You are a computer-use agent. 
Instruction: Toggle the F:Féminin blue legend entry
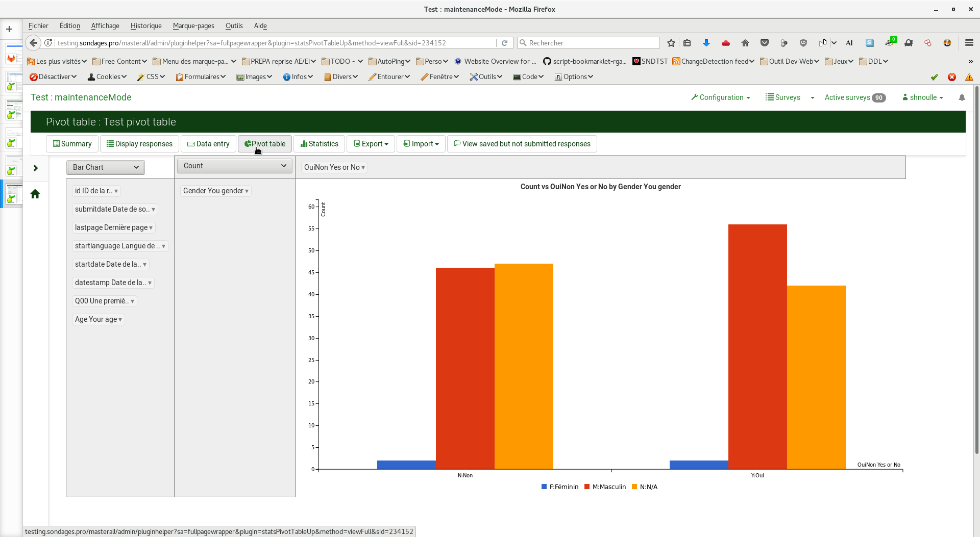click(560, 487)
